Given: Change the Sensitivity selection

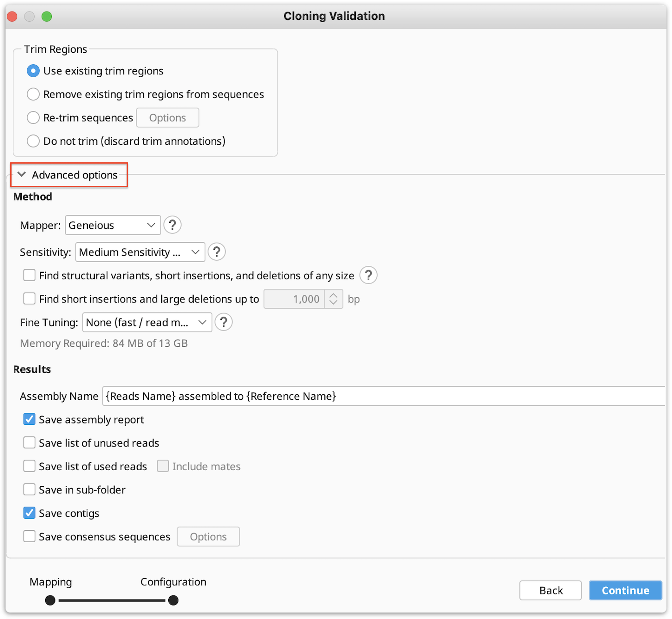Looking at the screenshot, I should [x=140, y=252].
